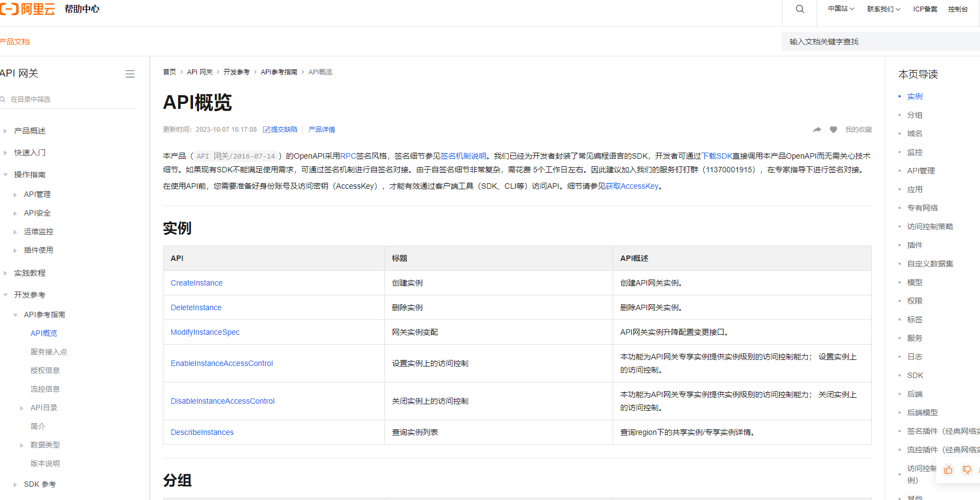The image size is (980, 500).
Task: Jump to 后端模型 in page navigation
Action: (922, 412)
